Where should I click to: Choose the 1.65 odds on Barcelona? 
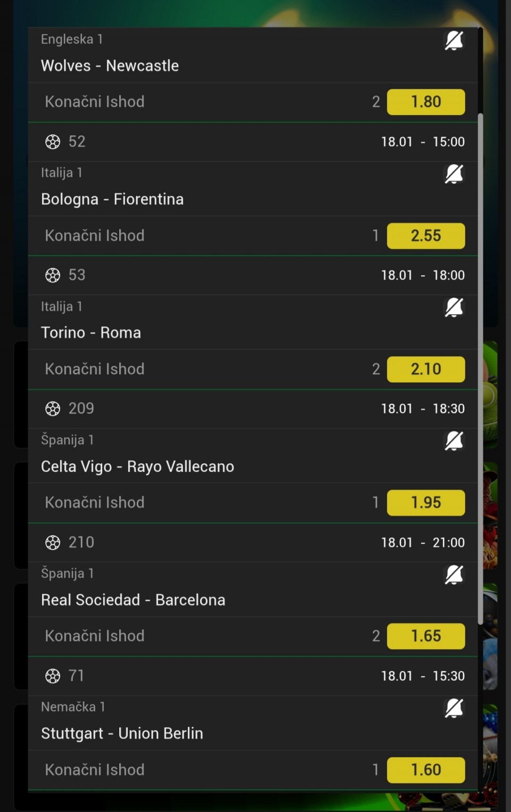point(426,636)
